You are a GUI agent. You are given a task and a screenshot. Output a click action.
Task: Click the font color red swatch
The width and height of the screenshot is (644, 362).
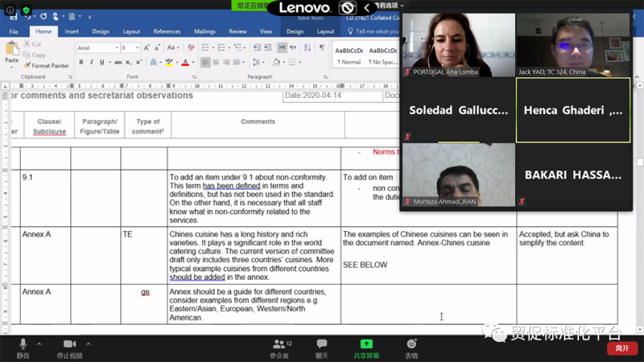(x=185, y=63)
